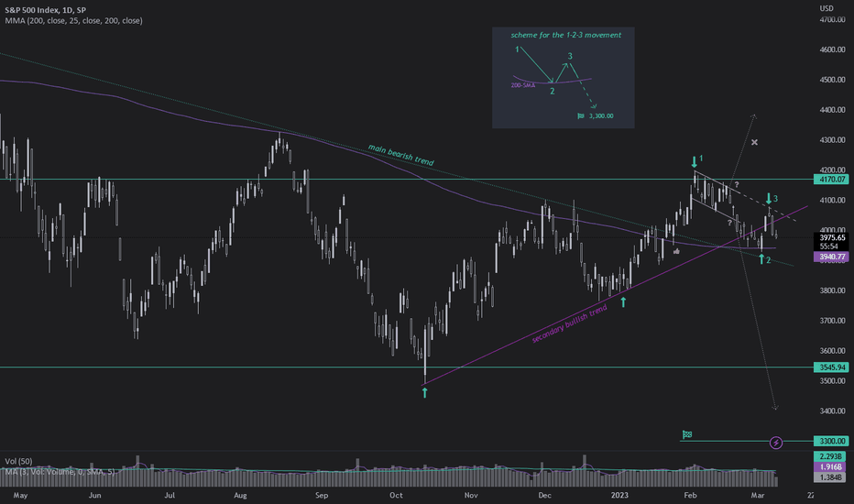Select the up arrow marker beneath late December candles

point(623,301)
